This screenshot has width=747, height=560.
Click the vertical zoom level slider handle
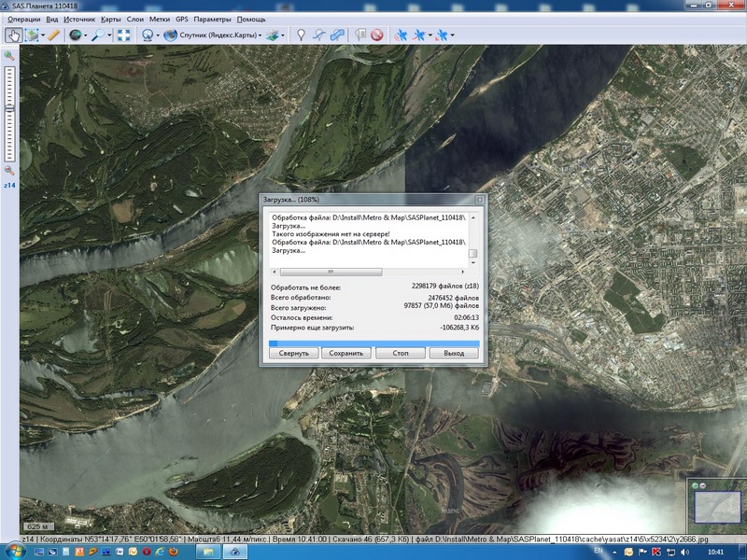9,107
